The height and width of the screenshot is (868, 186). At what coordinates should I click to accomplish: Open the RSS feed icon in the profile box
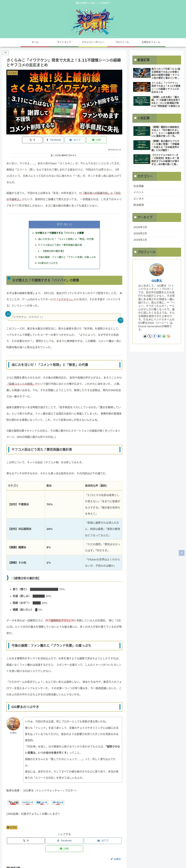[x=168, y=336]
